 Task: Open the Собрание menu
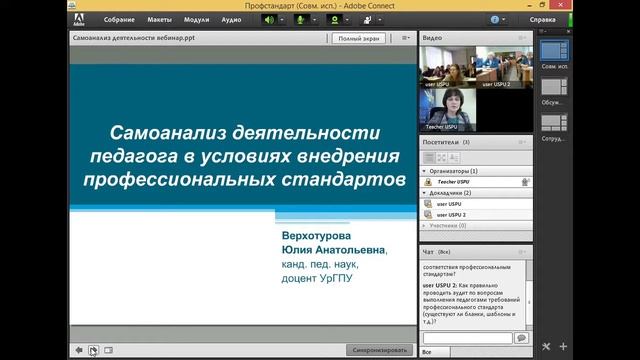[119, 20]
